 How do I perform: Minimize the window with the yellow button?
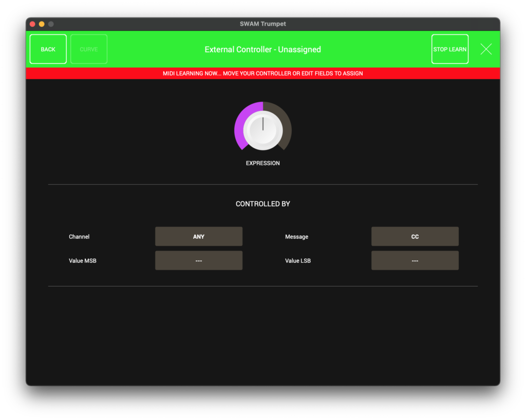(x=42, y=24)
